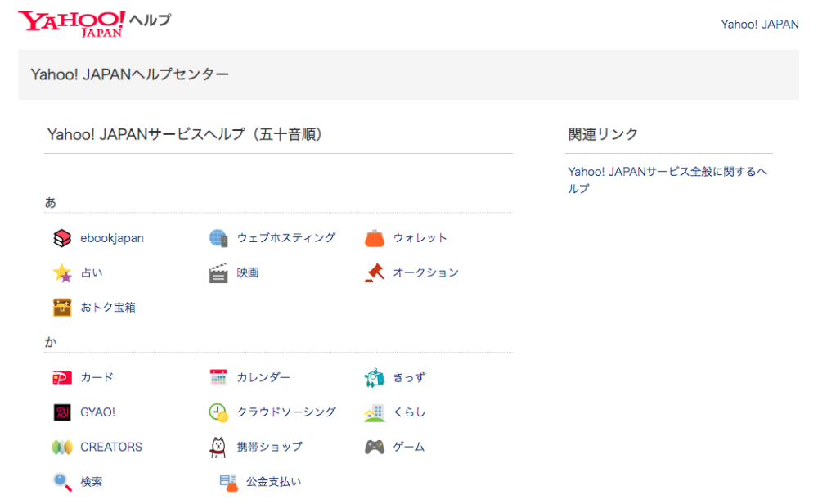Screen dimensions: 818x504
Task: Open the CREATORS help link
Action: point(111,447)
